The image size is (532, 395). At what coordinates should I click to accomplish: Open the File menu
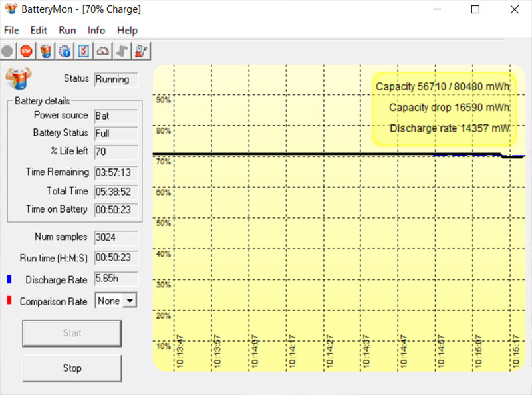[11, 30]
